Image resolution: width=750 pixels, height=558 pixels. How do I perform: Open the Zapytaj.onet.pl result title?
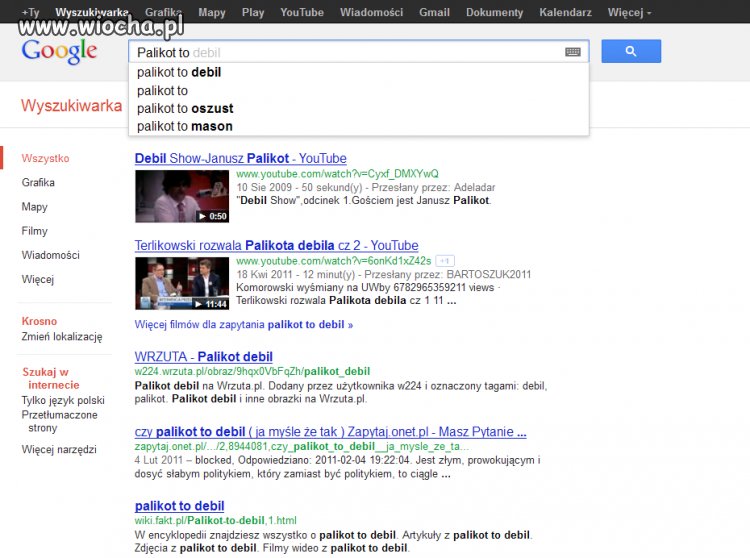coord(331,432)
